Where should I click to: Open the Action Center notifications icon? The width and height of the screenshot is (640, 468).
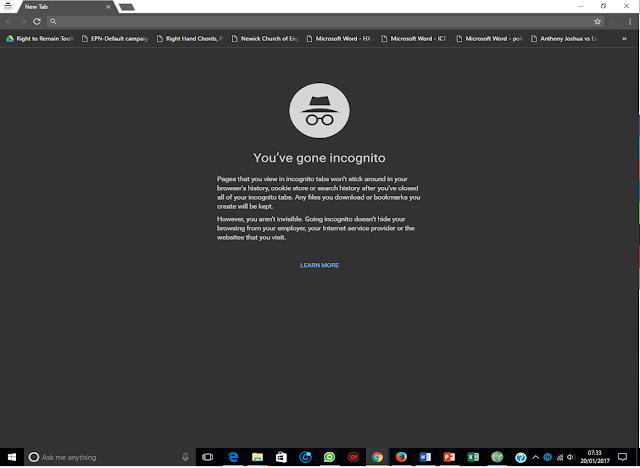point(622,457)
